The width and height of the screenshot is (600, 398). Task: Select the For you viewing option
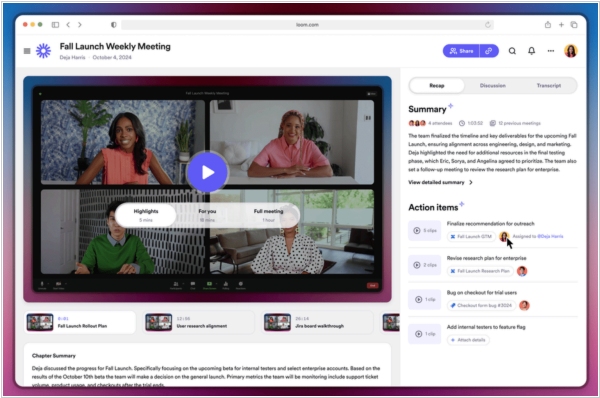(x=207, y=215)
